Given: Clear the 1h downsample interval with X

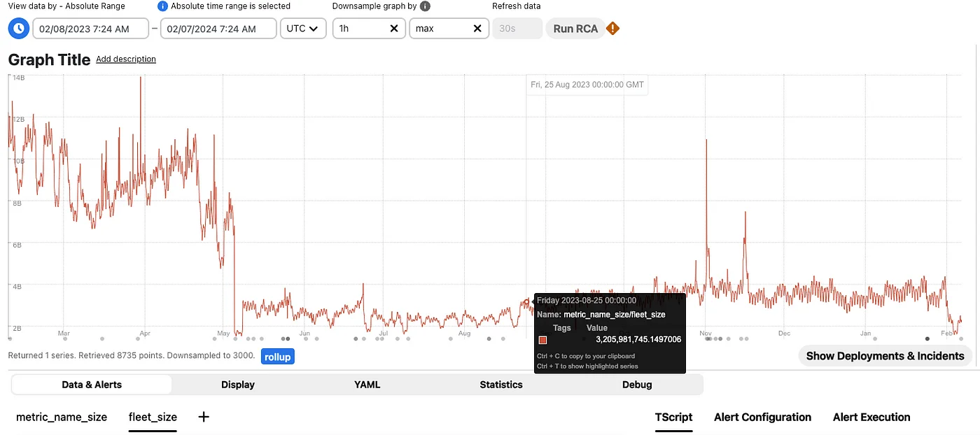Looking at the screenshot, I should [394, 29].
